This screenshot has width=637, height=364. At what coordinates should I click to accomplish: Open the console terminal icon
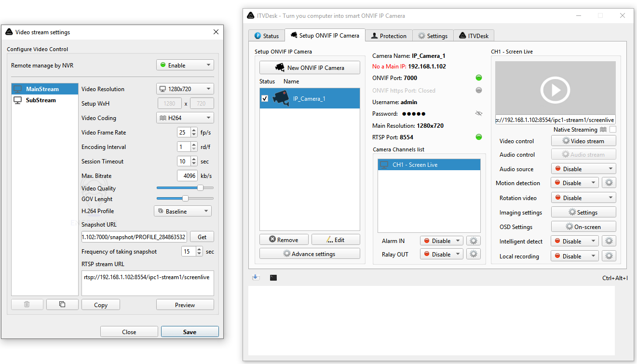click(x=273, y=278)
